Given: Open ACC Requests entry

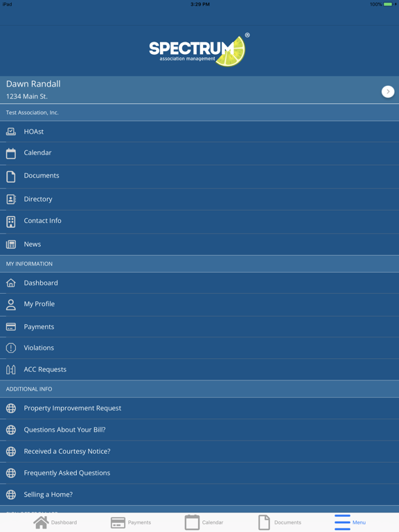Looking at the screenshot, I should [199, 369].
